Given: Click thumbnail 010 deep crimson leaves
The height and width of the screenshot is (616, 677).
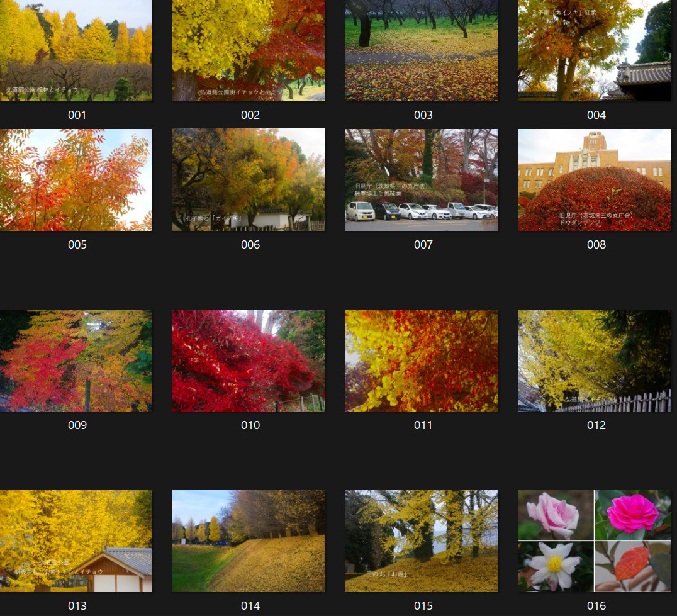Looking at the screenshot, I should 249,361.
